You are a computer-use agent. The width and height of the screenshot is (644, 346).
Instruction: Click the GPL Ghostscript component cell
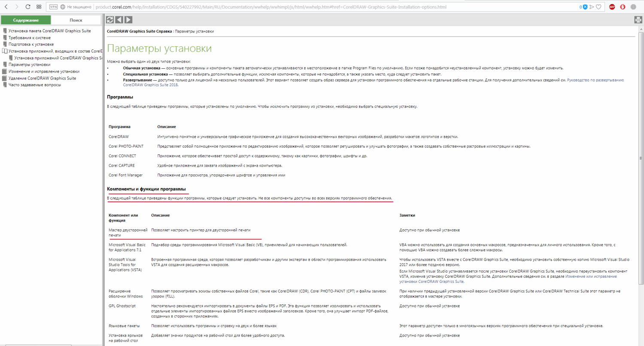tap(122, 306)
